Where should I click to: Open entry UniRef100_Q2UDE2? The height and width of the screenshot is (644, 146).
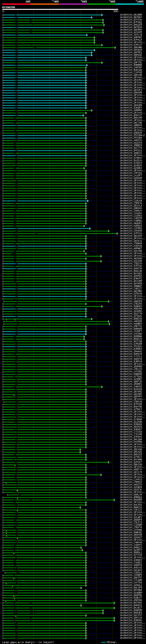[131, 168]
